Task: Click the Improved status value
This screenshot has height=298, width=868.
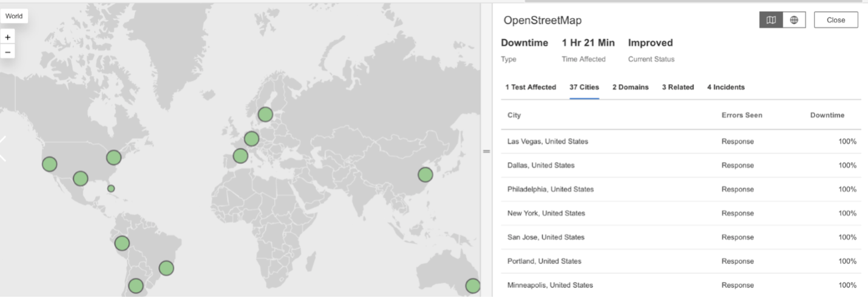Action: point(650,43)
